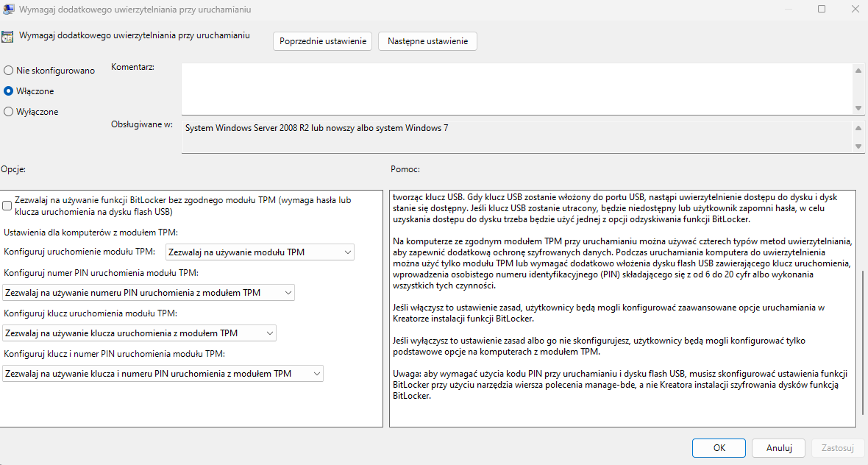
Task: Close the policy settings window
Action: 855,9
